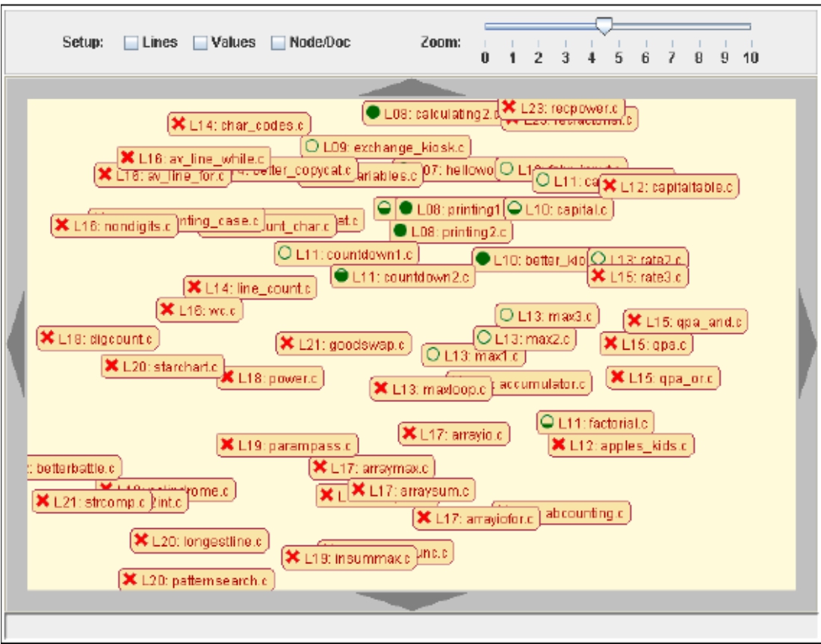Click red X icon of L12: capitaltable.c
The image size is (821, 644).
[x=609, y=185]
